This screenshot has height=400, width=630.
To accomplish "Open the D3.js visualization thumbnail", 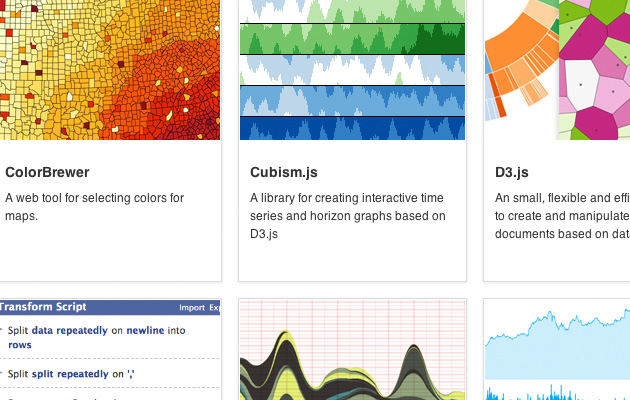I will (557, 70).
